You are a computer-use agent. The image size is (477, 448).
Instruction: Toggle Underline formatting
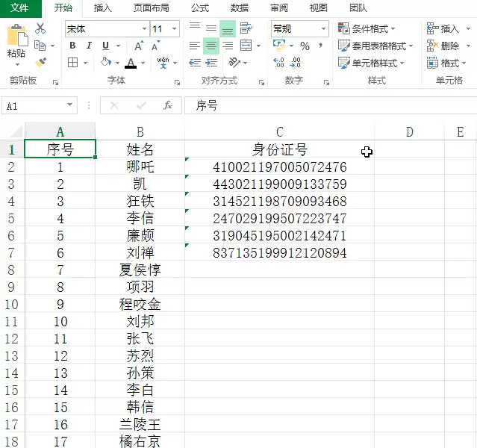105,46
